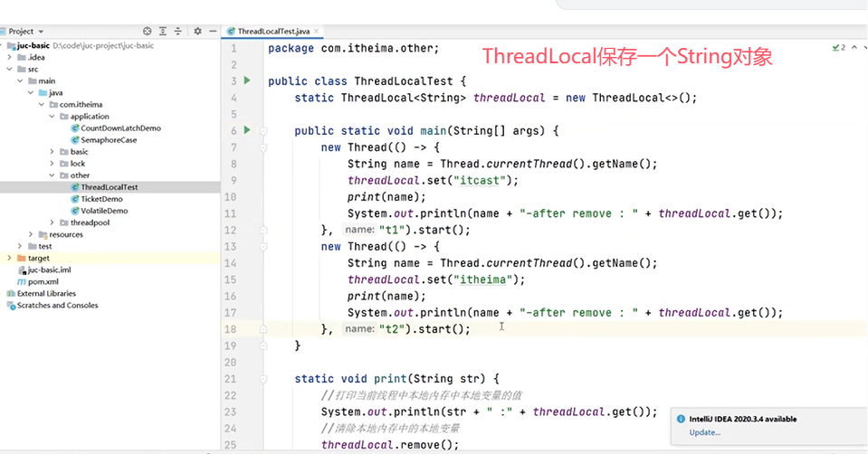The height and width of the screenshot is (454, 868).
Task: Click the TicketDemo class icon
Action: coord(75,199)
